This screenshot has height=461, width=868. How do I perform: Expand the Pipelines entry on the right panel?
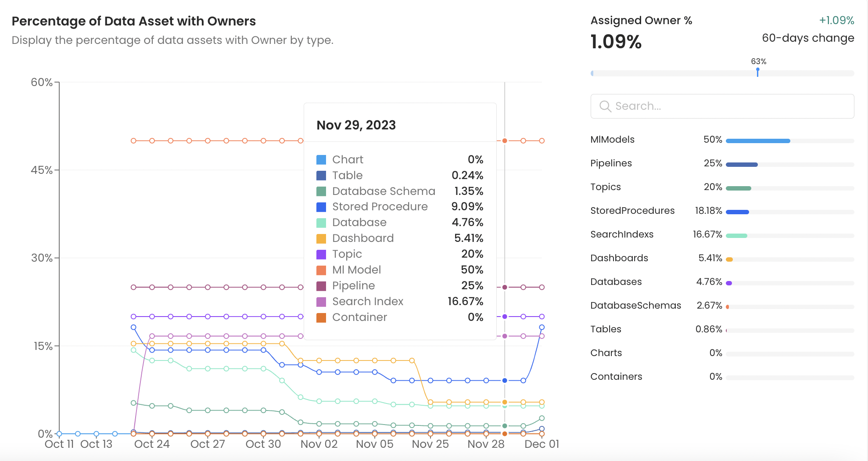pos(611,163)
